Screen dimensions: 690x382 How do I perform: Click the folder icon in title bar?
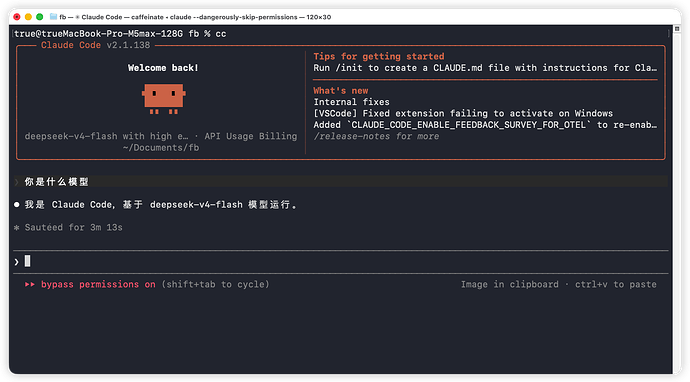point(53,17)
